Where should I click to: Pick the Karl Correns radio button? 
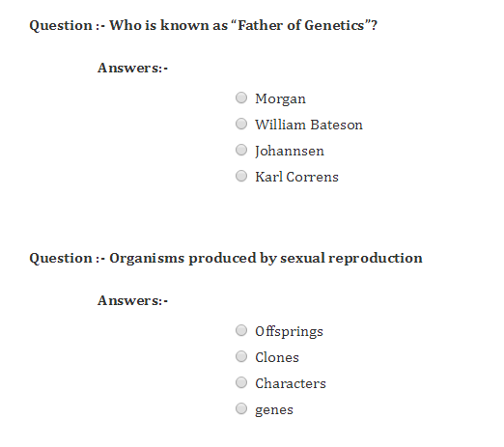[241, 176]
